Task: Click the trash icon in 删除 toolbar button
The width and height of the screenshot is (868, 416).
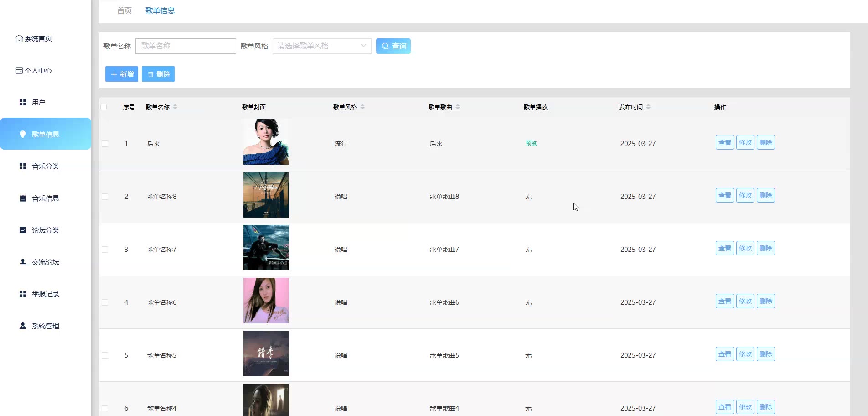Action: [x=150, y=74]
